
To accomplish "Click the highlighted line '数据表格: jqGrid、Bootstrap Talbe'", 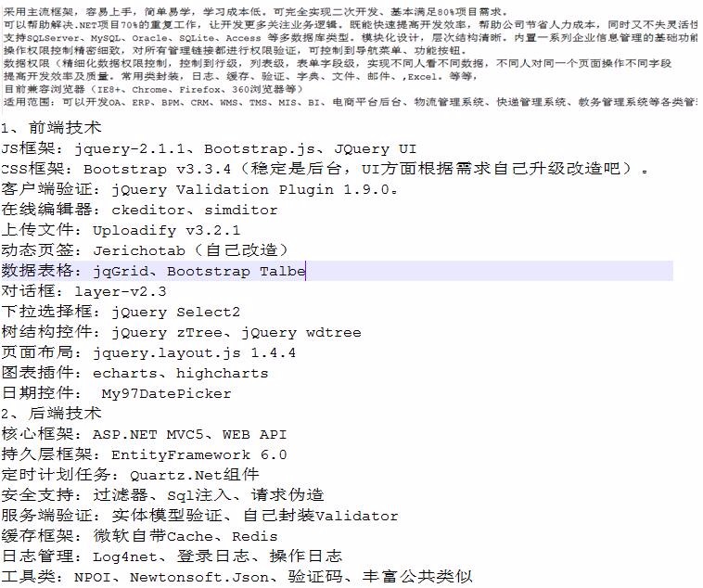I will [337, 271].
